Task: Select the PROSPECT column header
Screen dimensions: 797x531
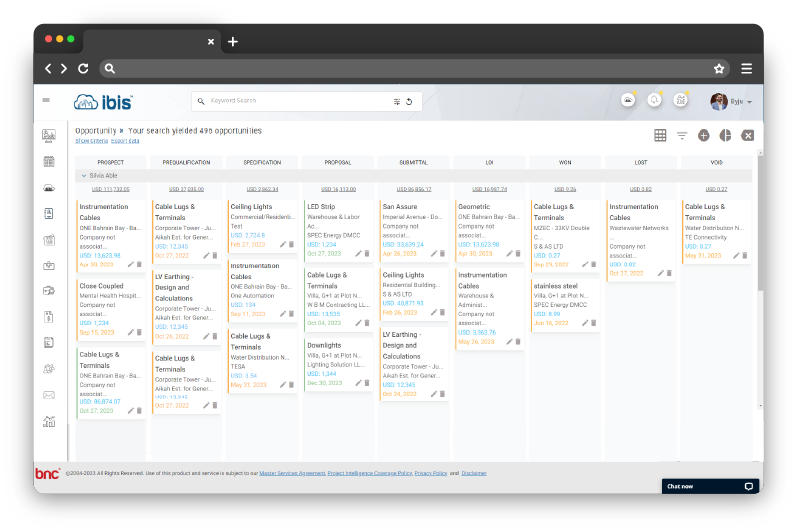Action: point(110,162)
